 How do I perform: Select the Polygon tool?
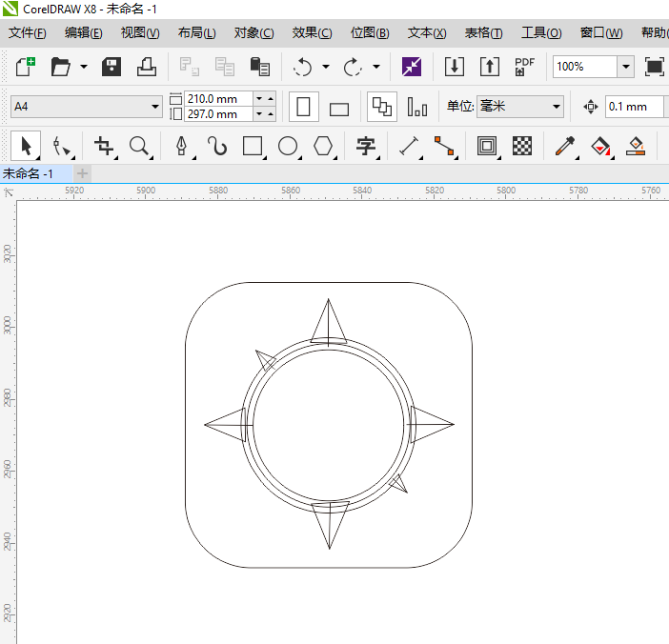324,146
